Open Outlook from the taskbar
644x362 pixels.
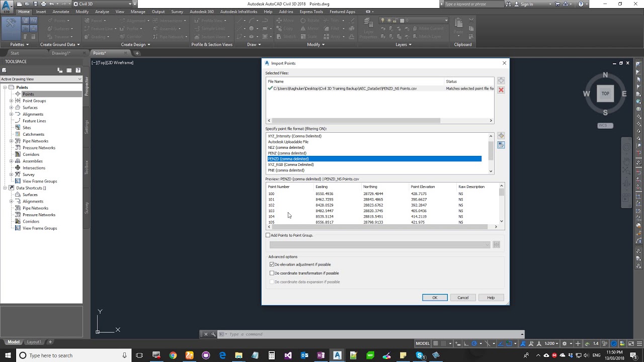pyautogui.click(x=304, y=355)
